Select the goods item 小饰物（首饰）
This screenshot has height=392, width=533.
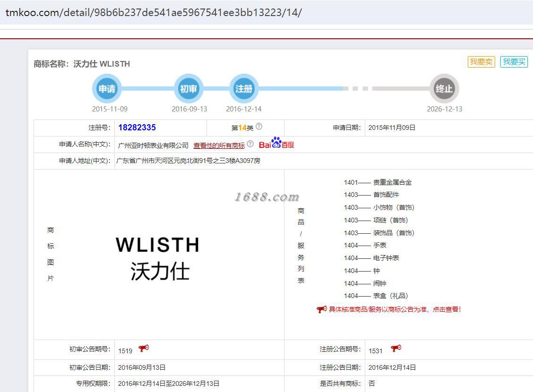pyautogui.click(x=394, y=207)
